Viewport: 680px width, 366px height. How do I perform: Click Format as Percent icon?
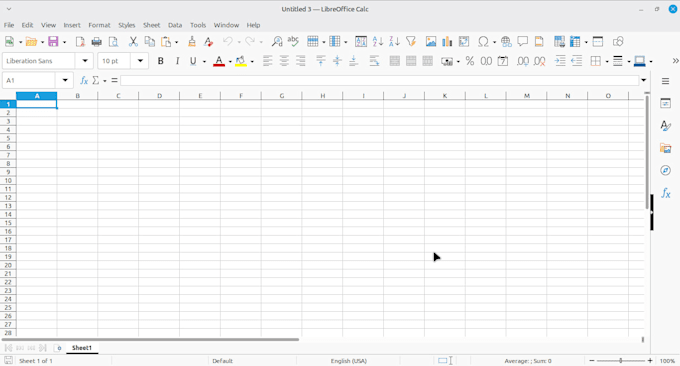[470, 61]
